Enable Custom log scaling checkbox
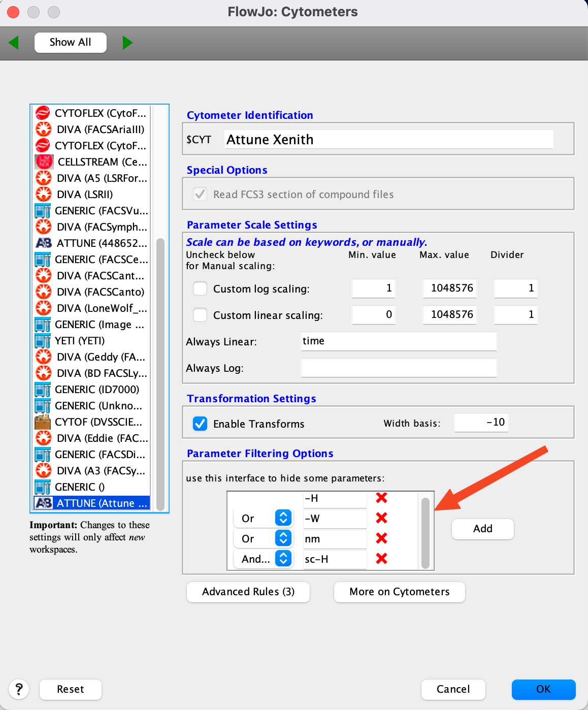588x710 pixels. point(200,289)
